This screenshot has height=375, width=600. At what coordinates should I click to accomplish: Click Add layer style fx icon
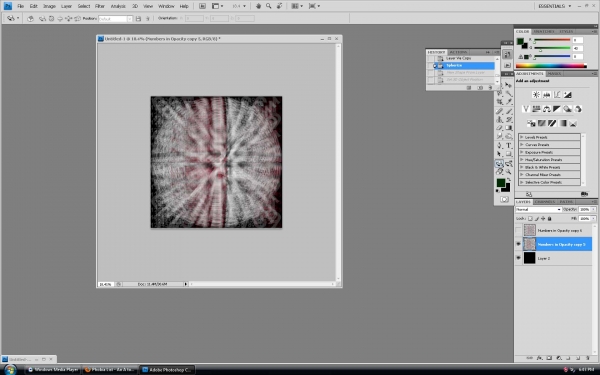click(x=539, y=358)
